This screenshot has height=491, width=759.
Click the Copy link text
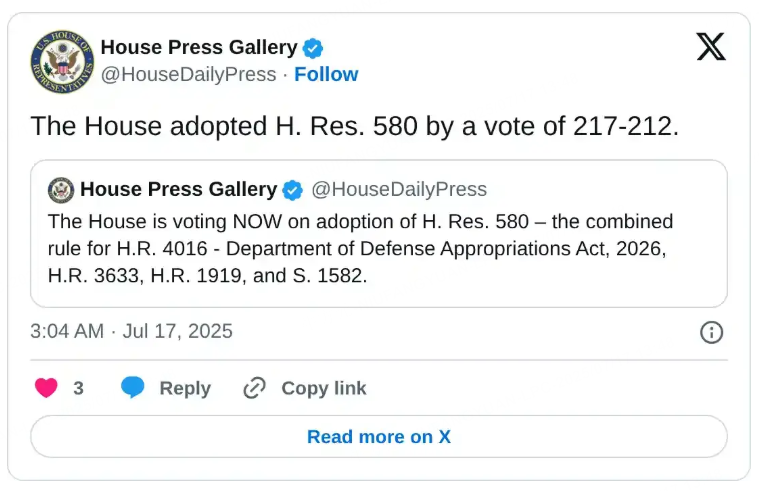pos(324,388)
